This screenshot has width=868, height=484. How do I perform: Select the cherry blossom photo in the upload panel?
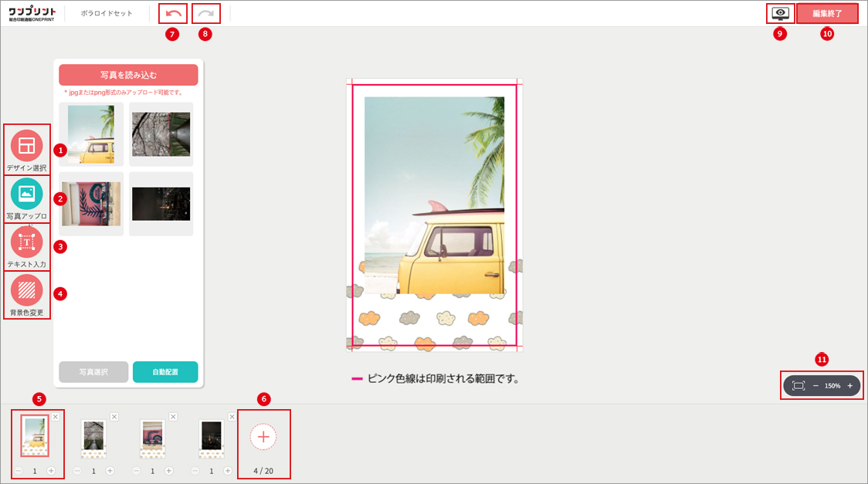coord(161,134)
